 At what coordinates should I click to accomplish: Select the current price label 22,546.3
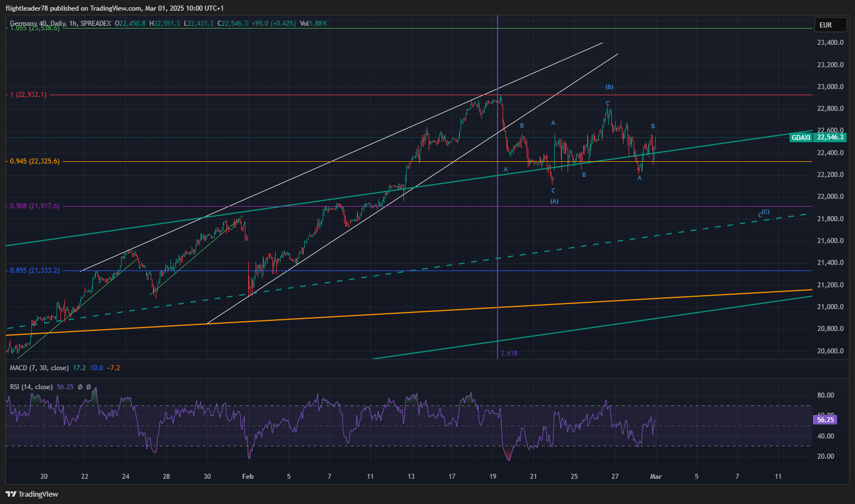(830, 137)
